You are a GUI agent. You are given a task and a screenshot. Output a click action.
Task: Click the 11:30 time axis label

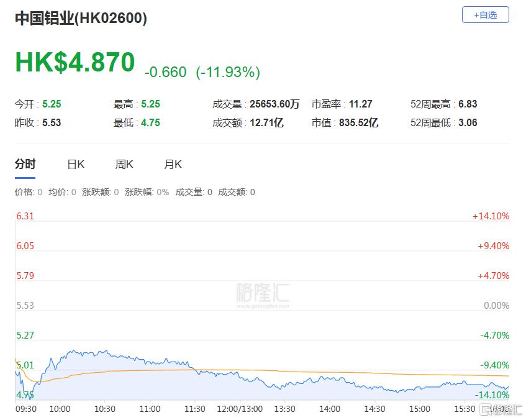(195, 409)
